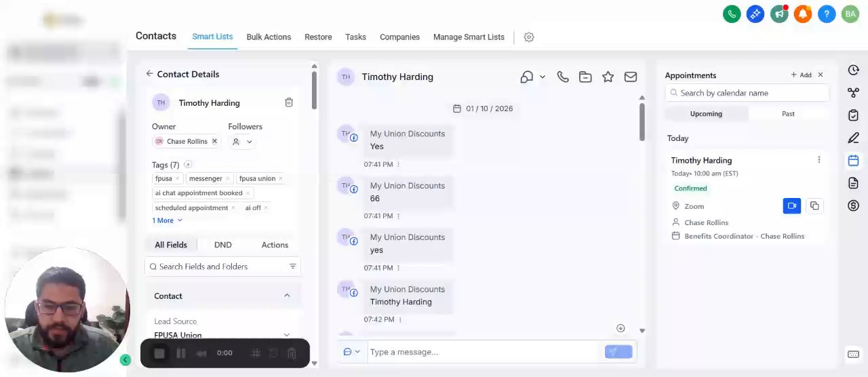This screenshot has width=868, height=377.
Task: Open the orange notifications bell
Action: [x=803, y=14]
